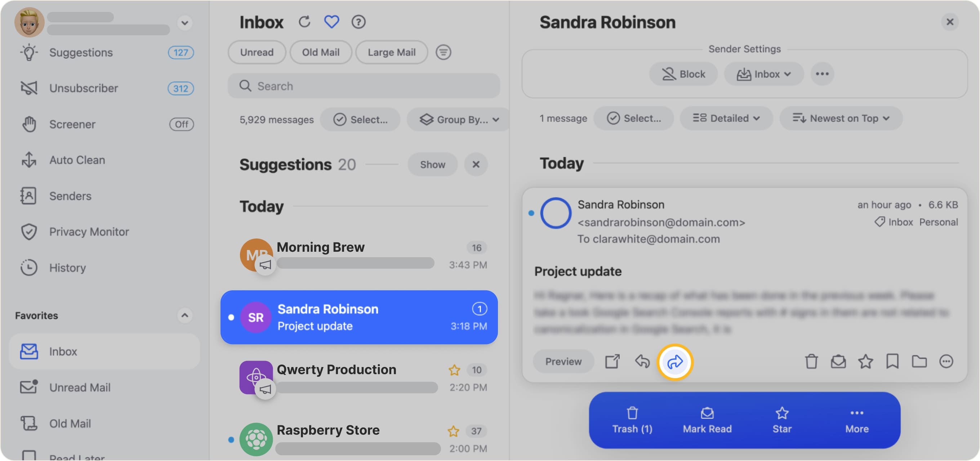Image resolution: width=980 pixels, height=461 pixels.
Task: Select Sandra Robinson message circle checkbox
Action: tap(556, 213)
